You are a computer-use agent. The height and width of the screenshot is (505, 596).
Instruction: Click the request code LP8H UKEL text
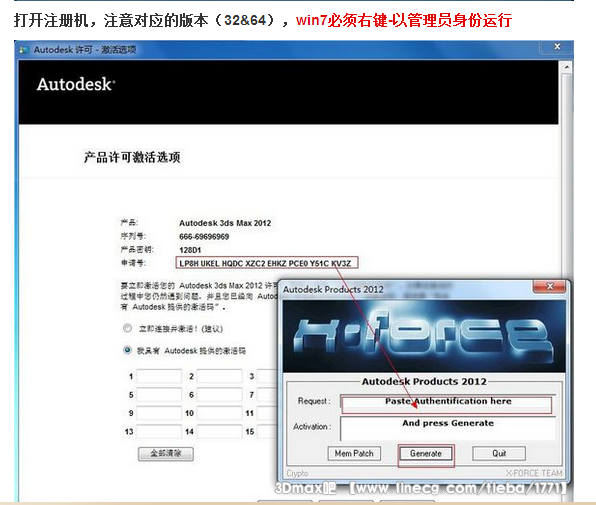(x=265, y=263)
